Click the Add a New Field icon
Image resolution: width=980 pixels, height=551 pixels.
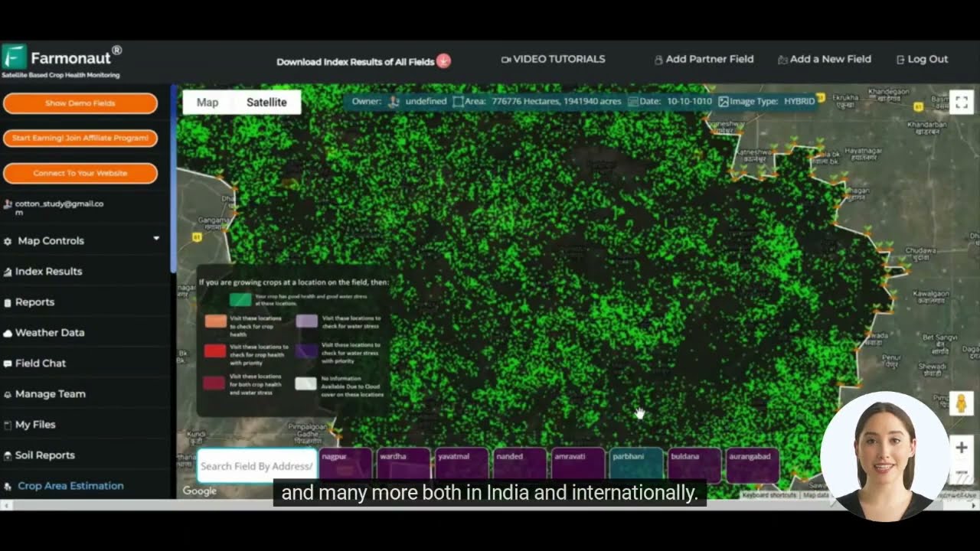point(782,60)
